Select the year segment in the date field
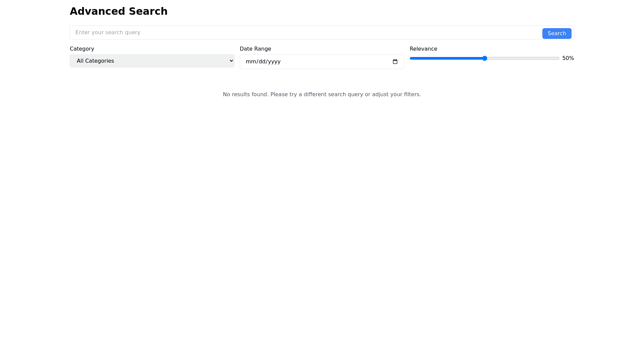This screenshot has width=644, height=362. tap(274, 62)
